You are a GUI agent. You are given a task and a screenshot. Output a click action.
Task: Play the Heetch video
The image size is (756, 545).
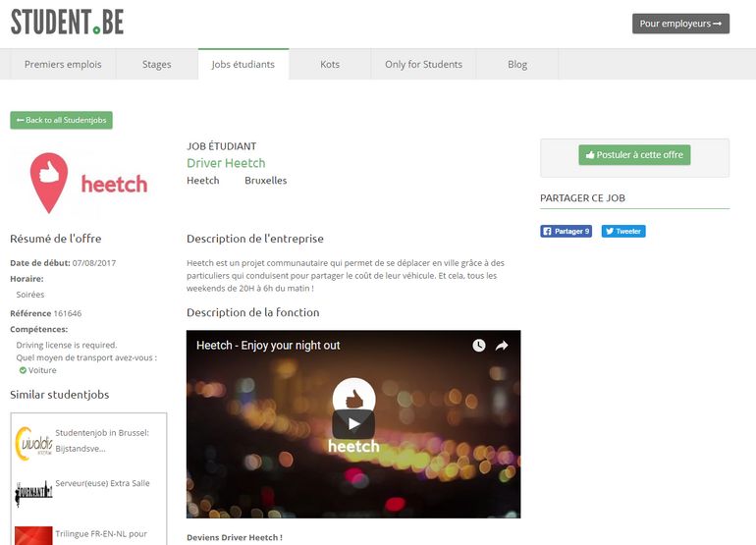(353, 424)
